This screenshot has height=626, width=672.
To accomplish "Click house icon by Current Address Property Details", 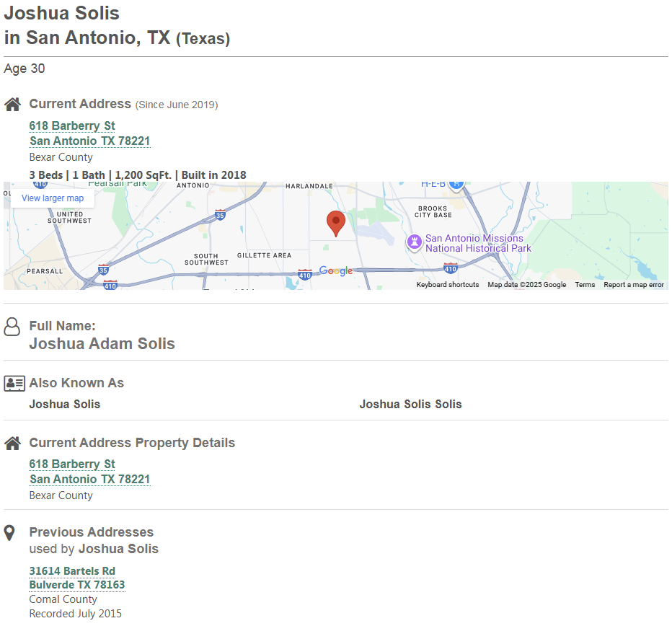I will click(x=12, y=444).
